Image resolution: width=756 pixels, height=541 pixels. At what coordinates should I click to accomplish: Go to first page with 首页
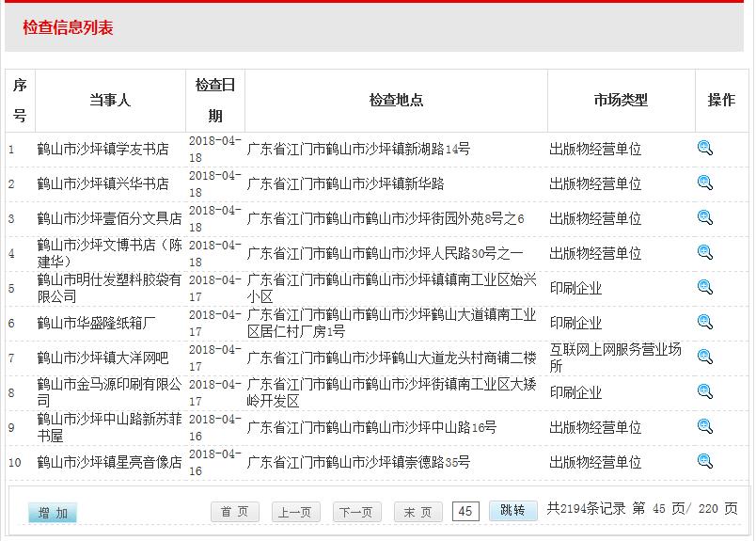pyautogui.click(x=235, y=512)
